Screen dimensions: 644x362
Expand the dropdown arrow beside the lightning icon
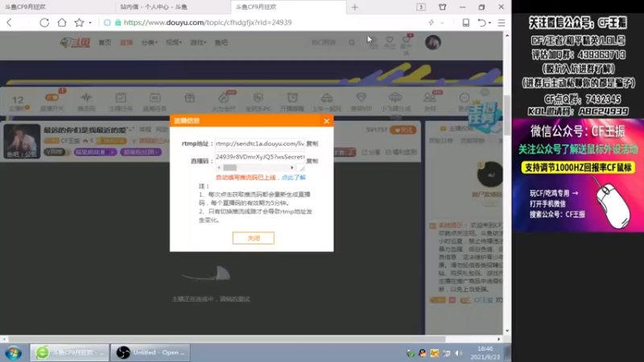442,23
